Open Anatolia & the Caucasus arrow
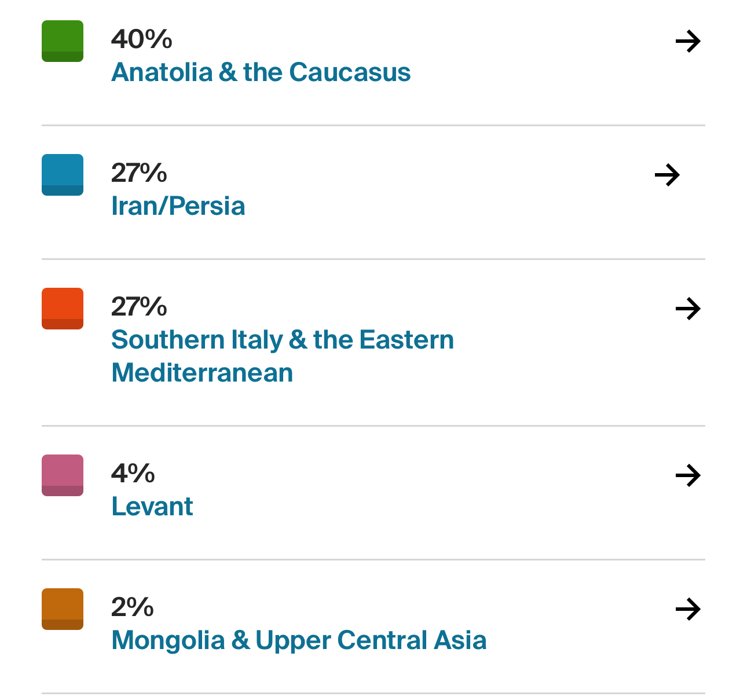747x700 pixels. pyautogui.click(x=689, y=41)
